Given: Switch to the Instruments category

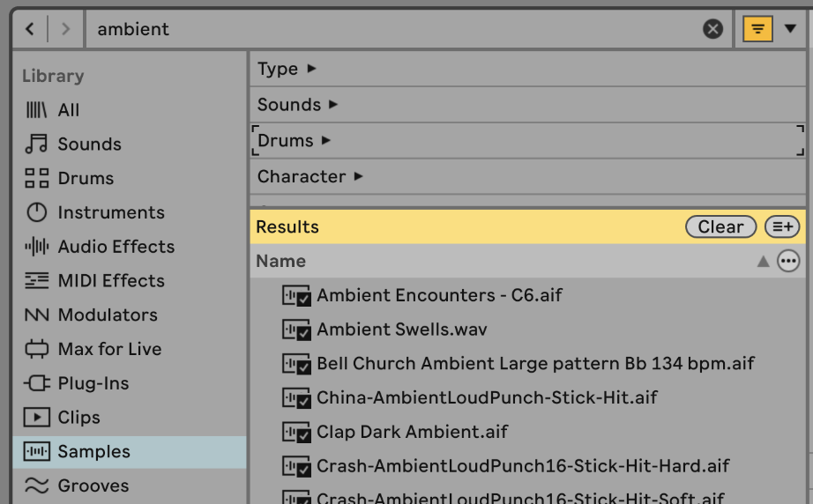Looking at the screenshot, I should coord(110,212).
